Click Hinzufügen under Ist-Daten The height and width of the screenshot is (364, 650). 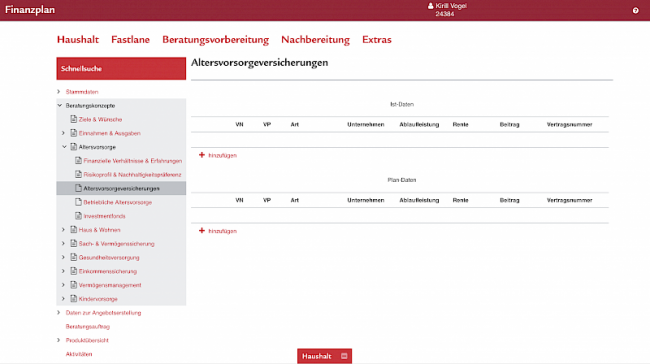(x=222, y=155)
